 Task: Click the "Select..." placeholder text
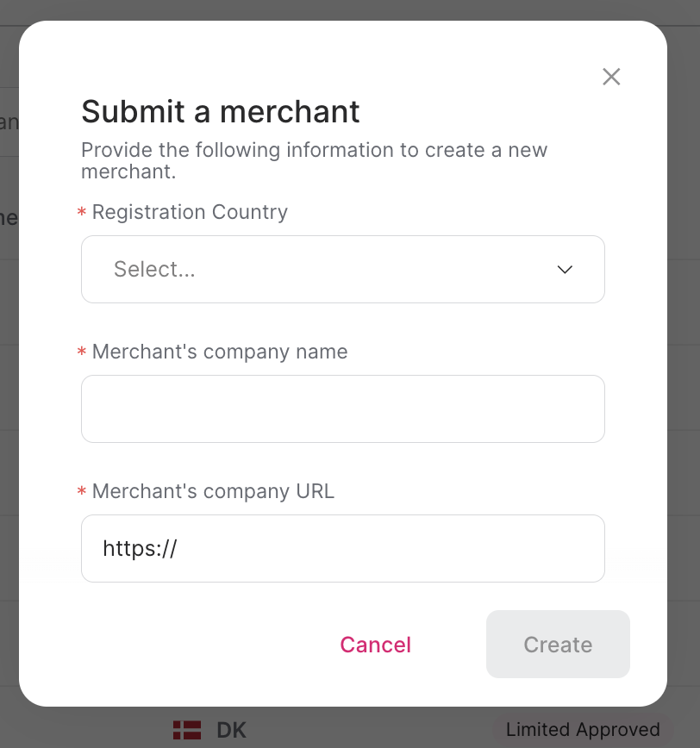[x=153, y=269]
